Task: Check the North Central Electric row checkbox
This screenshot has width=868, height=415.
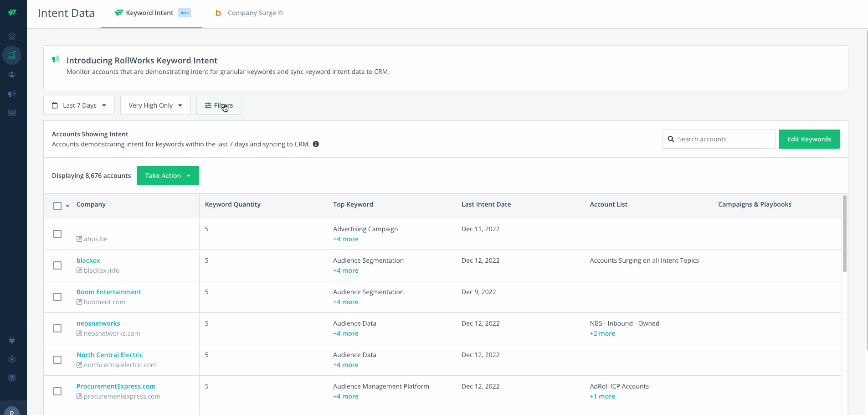Action: click(x=57, y=360)
